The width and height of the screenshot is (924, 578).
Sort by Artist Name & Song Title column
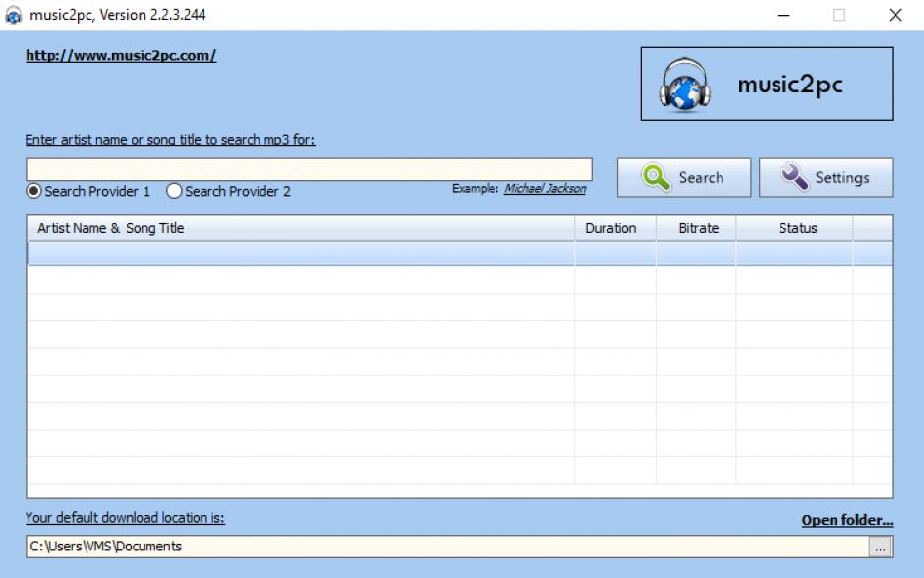(301, 229)
